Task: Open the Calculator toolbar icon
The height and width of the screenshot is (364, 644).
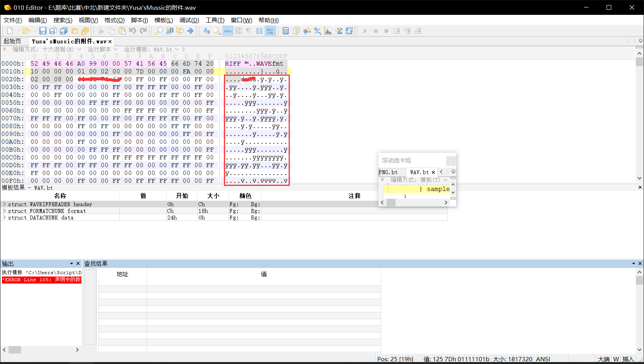Action: click(286, 31)
